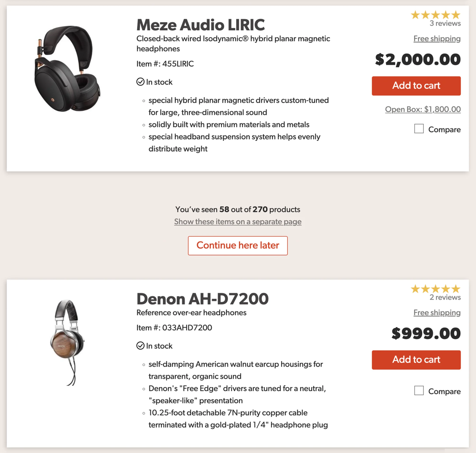Open Show these items on a separate page
The image size is (476, 453).
(238, 221)
